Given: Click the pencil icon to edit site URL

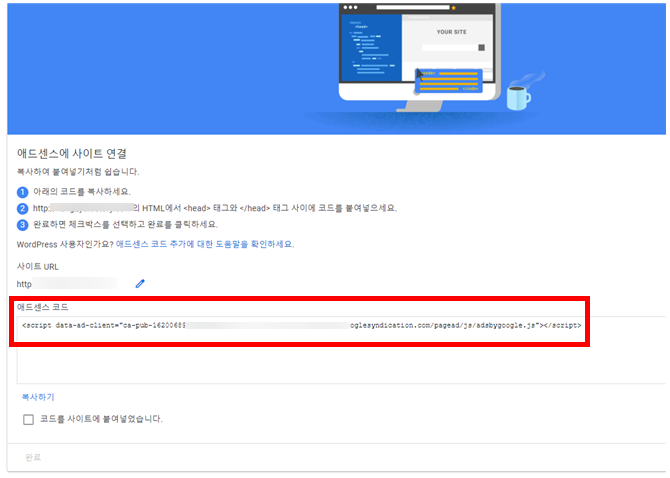Looking at the screenshot, I should [x=140, y=284].
